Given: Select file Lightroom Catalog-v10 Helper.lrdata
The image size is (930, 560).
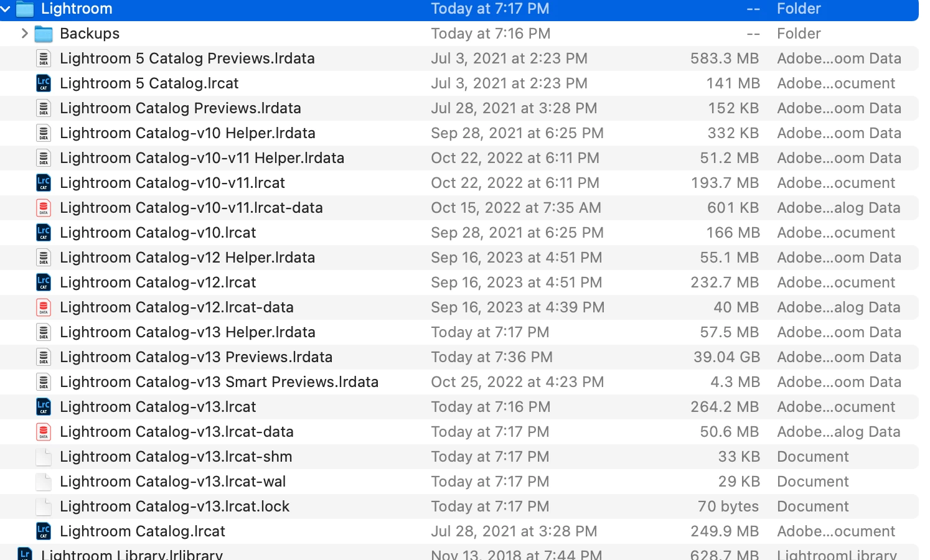Looking at the screenshot, I should 187,133.
